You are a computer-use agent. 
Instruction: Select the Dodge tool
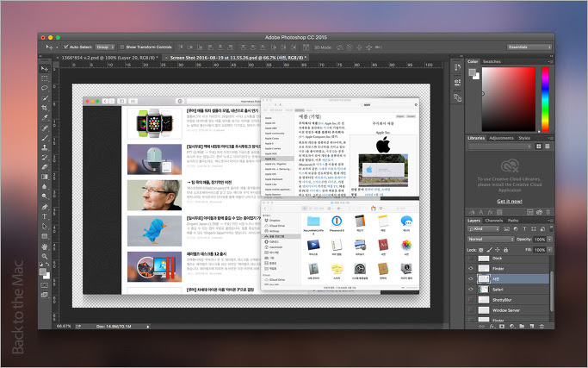44,196
